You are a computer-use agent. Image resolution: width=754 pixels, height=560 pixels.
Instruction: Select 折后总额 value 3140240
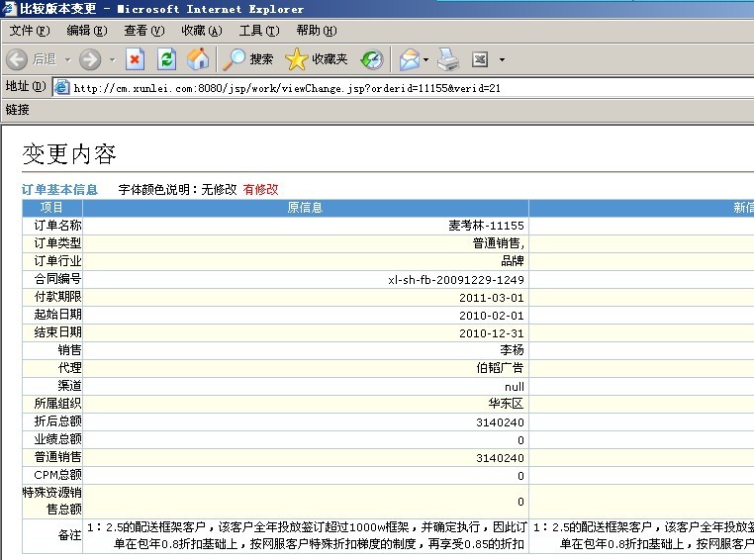tap(500, 422)
